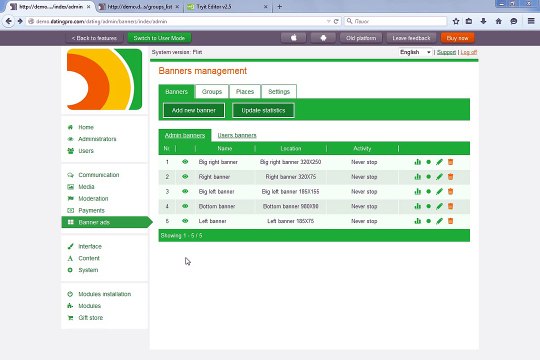This screenshot has width=540, height=360.
Task: Toggle activity dot for Right banner
Action: click(x=428, y=177)
